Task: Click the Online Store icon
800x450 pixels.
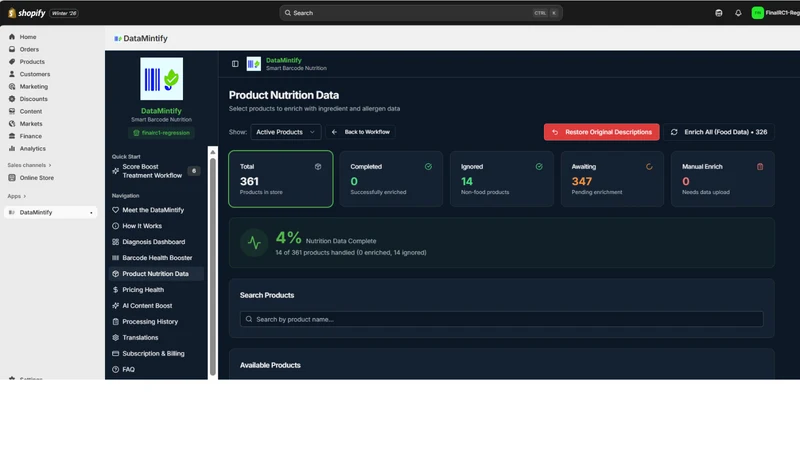Action: pyautogui.click(x=12, y=178)
